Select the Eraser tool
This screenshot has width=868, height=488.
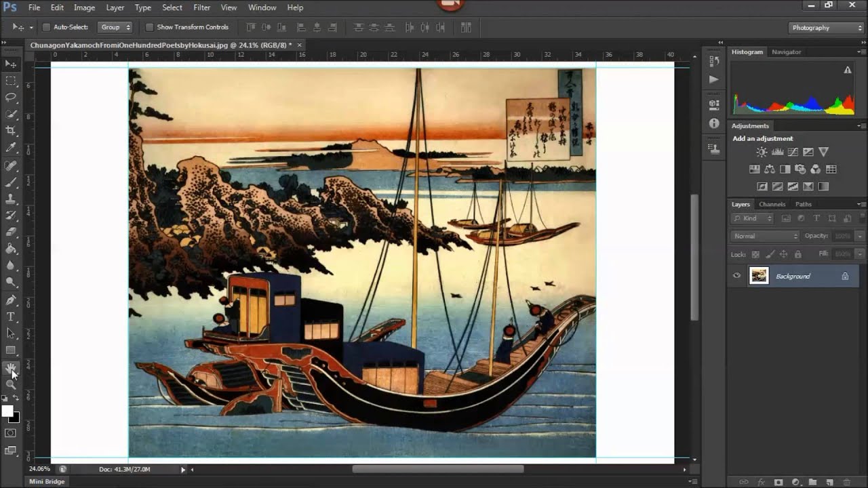11,232
